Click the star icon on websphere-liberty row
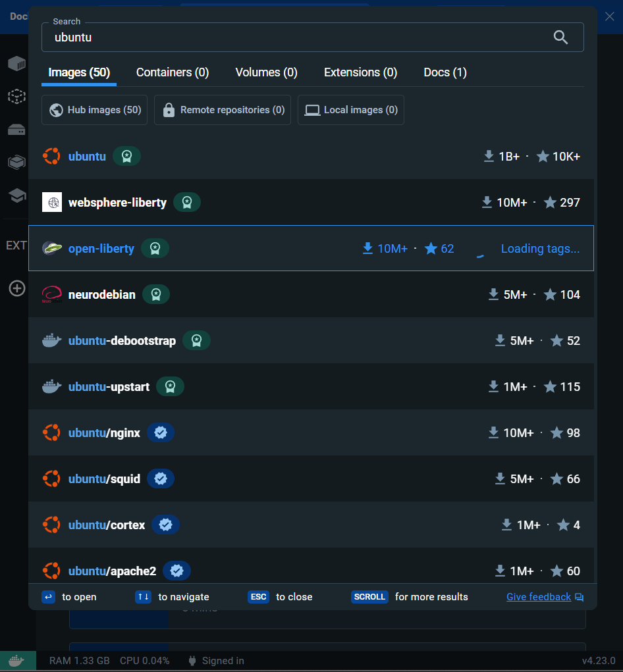Screen dimensions: 623x672 550,203
